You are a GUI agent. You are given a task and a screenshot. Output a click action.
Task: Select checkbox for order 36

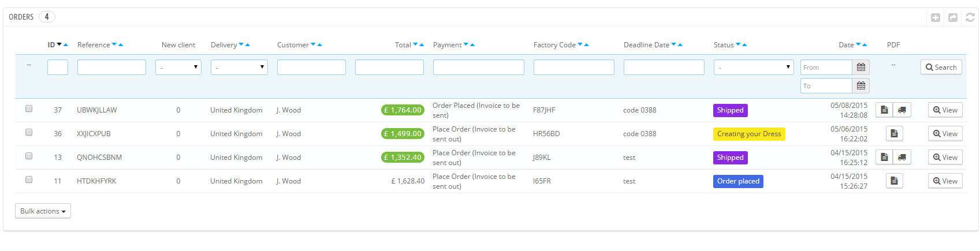(29, 132)
